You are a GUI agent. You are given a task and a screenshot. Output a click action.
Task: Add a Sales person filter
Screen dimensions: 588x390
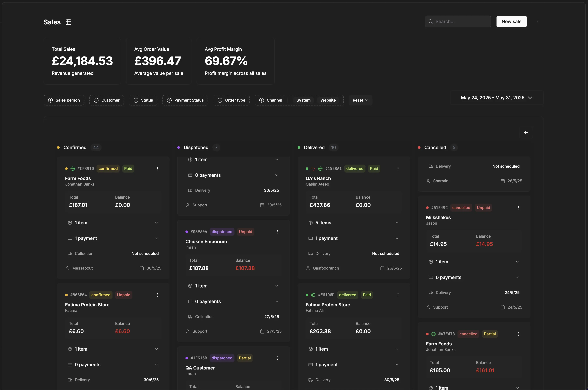(64, 100)
